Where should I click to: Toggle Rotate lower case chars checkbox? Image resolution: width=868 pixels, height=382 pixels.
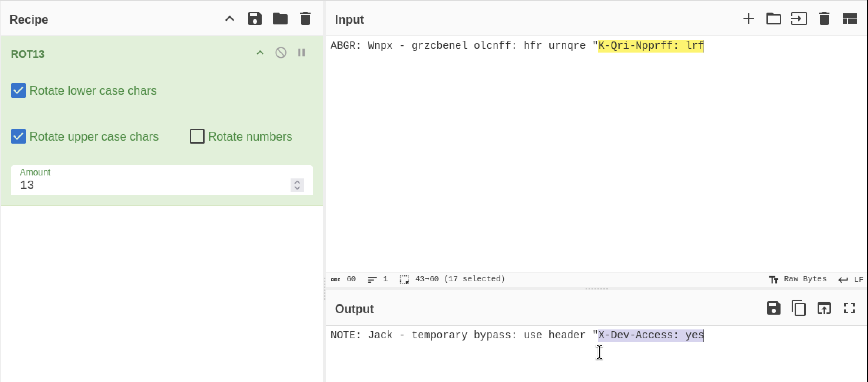19,91
